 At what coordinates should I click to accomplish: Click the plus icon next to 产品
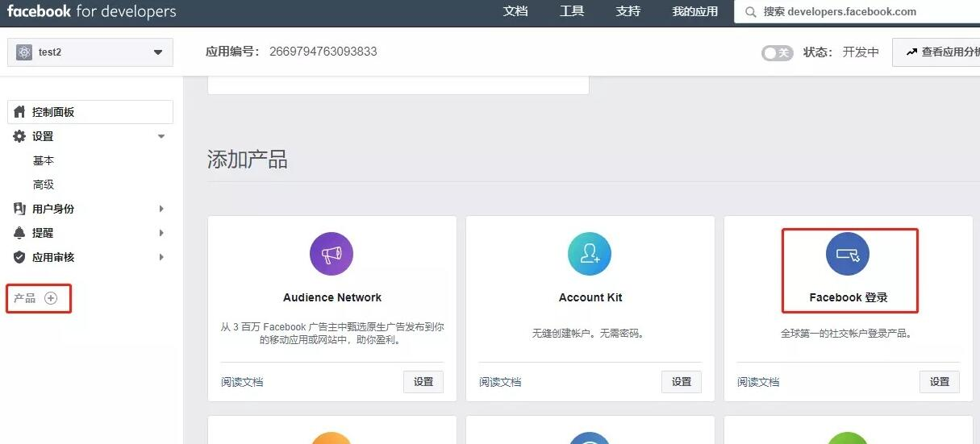(x=51, y=298)
